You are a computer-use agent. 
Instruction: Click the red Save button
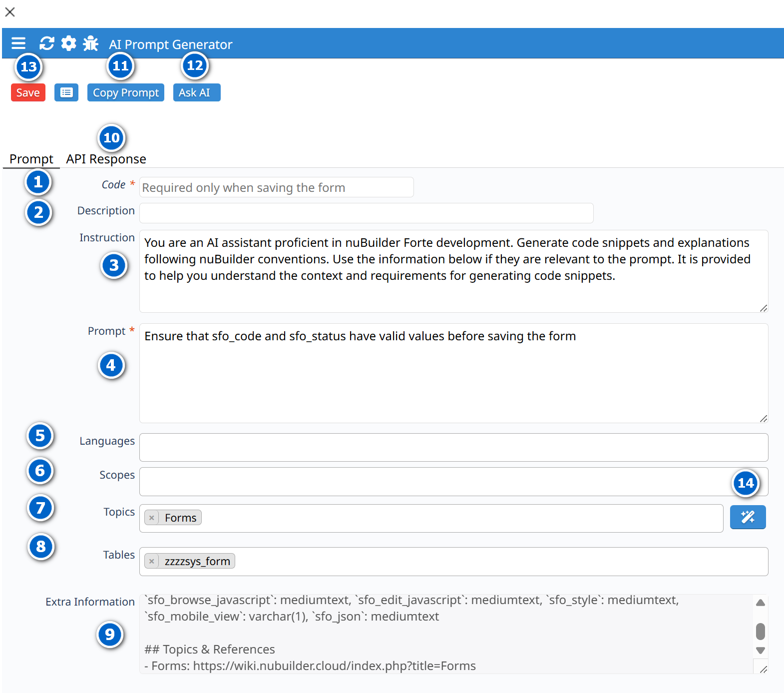[28, 92]
